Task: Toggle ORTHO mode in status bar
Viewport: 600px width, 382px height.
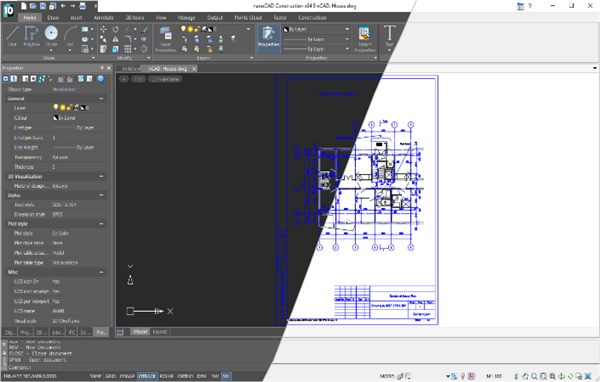Action: pyautogui.click(x=185, y=376)
